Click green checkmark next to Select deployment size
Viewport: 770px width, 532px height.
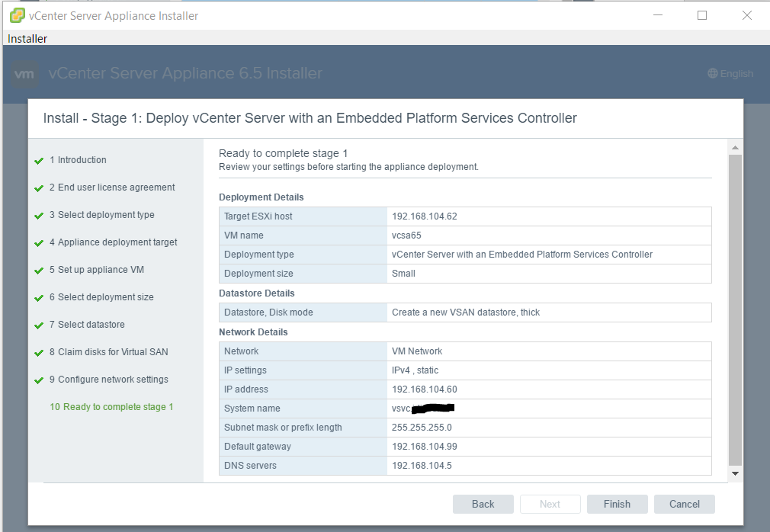coord(39,298)
